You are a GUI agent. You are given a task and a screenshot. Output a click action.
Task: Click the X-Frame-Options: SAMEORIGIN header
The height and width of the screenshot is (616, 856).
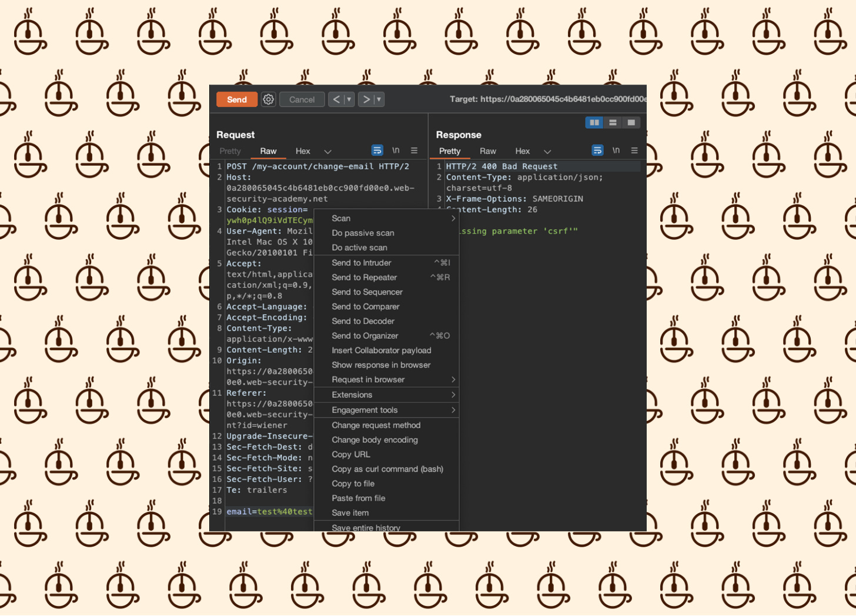point(514,199)
